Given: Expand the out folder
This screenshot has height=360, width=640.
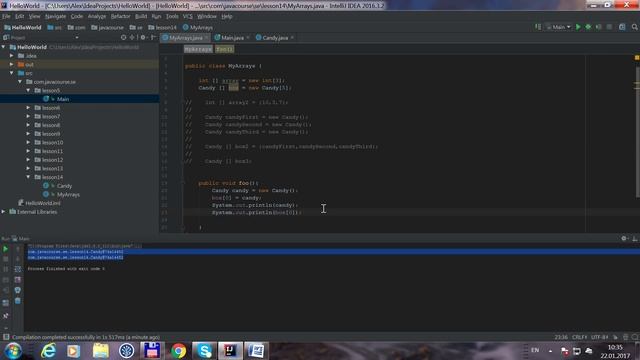Looking at the screenshot, I should (12, 64).
